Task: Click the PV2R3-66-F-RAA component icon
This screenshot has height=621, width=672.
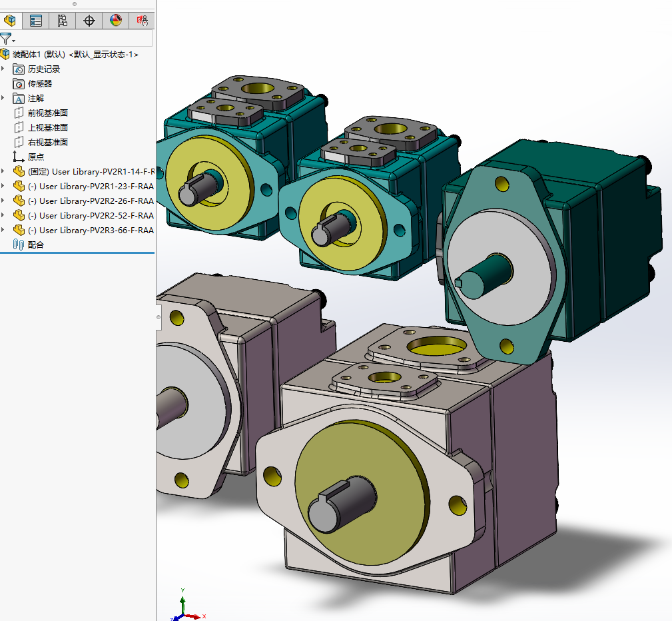Action: coord(19,229)
